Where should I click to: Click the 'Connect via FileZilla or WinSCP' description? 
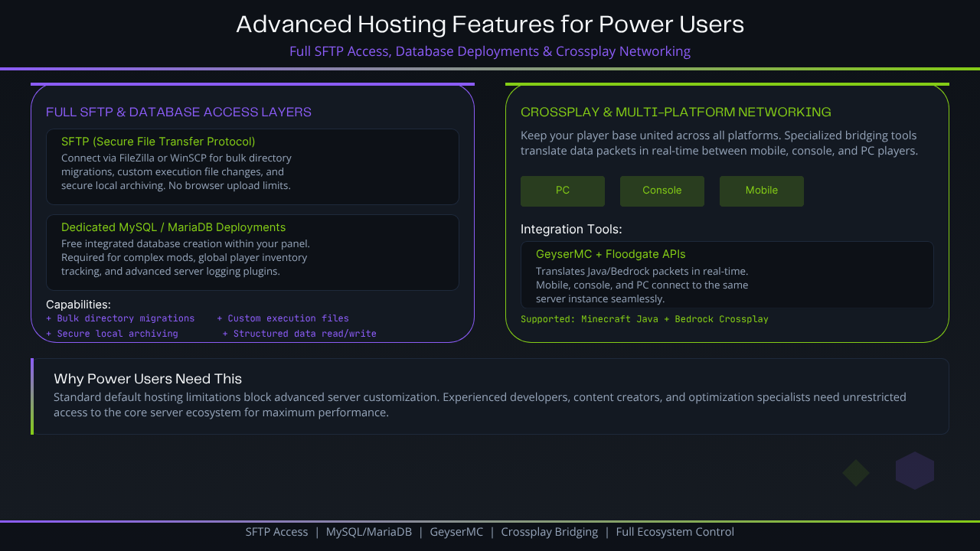176,172
